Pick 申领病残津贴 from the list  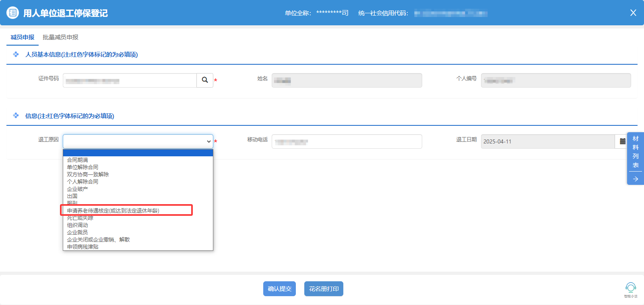tap(83, 247)
